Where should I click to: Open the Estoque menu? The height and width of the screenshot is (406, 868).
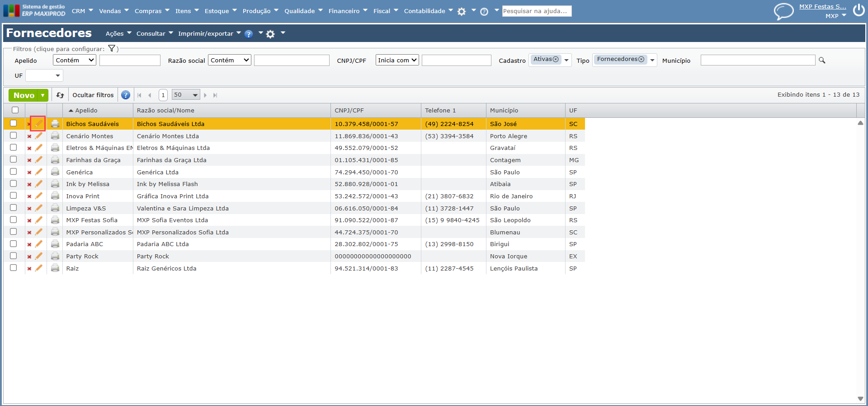coord(221,11)
